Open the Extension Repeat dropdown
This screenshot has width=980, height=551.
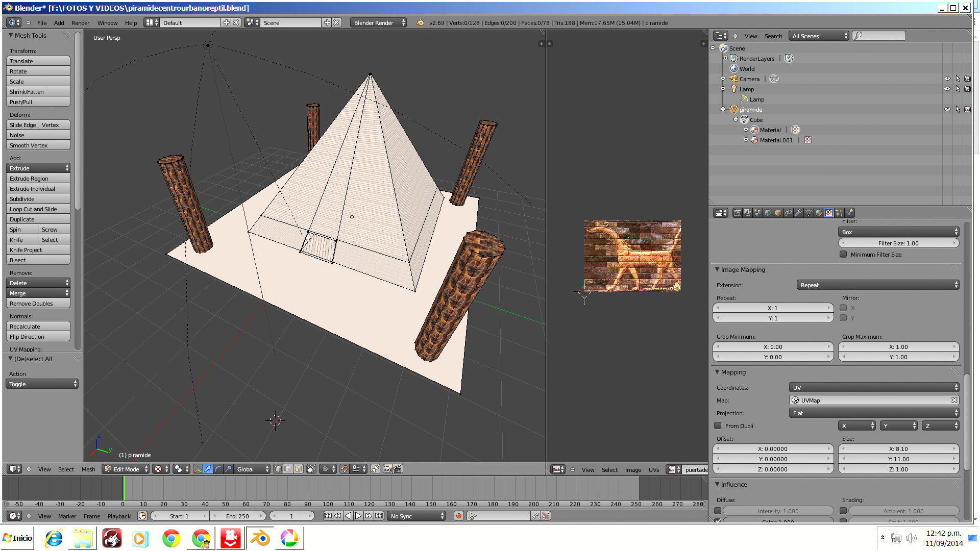[x=877, y=285]
